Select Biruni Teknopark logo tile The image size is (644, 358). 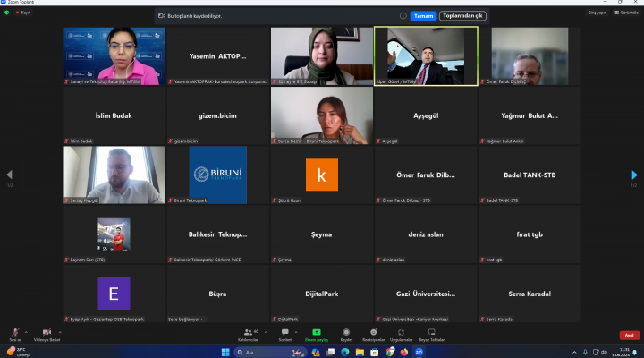(x=217, y=175)
